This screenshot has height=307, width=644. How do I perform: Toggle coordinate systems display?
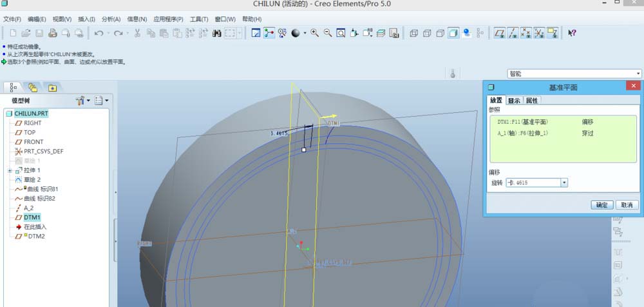(539, 33)
